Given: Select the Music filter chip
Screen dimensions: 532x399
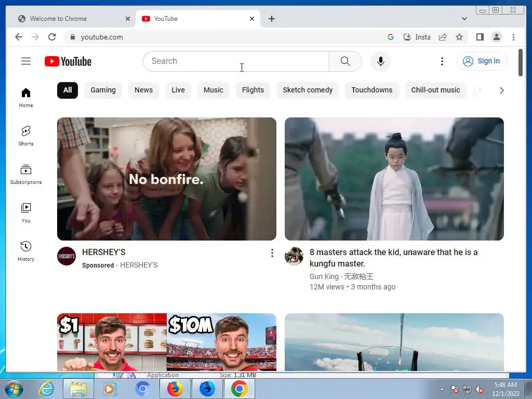Looking at the screenshot, I should click(214, 90).
